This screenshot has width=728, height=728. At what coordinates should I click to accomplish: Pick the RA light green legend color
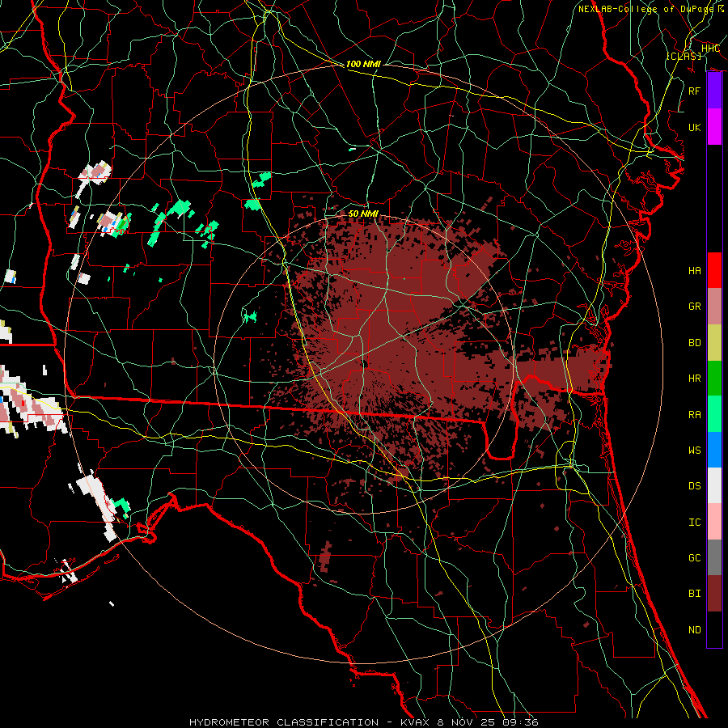coord(714,414)
